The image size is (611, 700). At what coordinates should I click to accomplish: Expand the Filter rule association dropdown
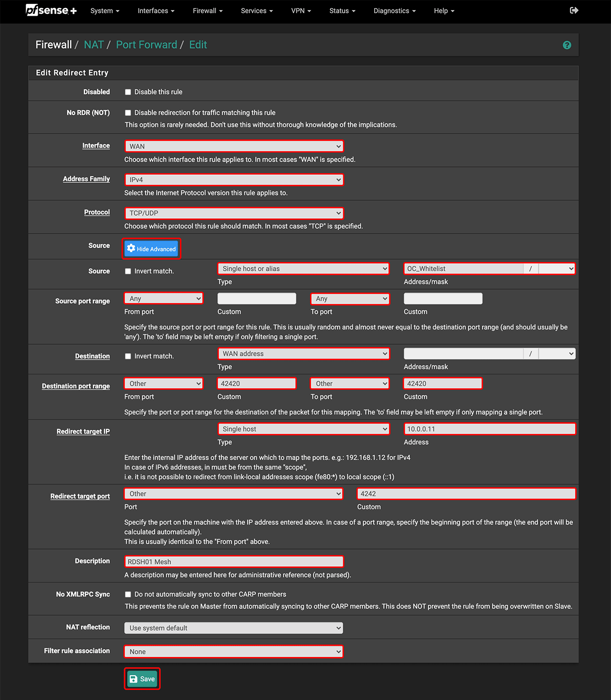(x=233, y=651)
